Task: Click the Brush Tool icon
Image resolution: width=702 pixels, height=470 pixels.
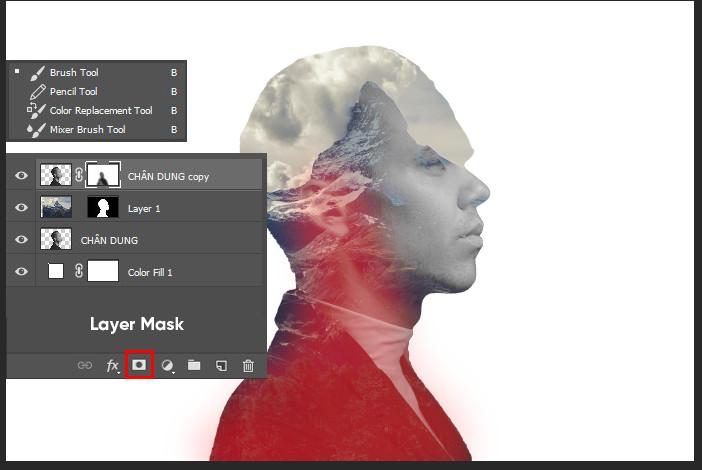Action: [37, 73]
